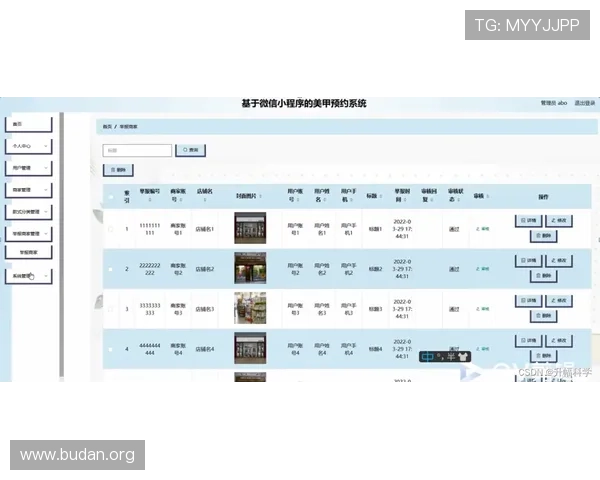The image size is (600, 480).
Task: Click the 审核 review link in row 1
Action: (x=482, y=229)
